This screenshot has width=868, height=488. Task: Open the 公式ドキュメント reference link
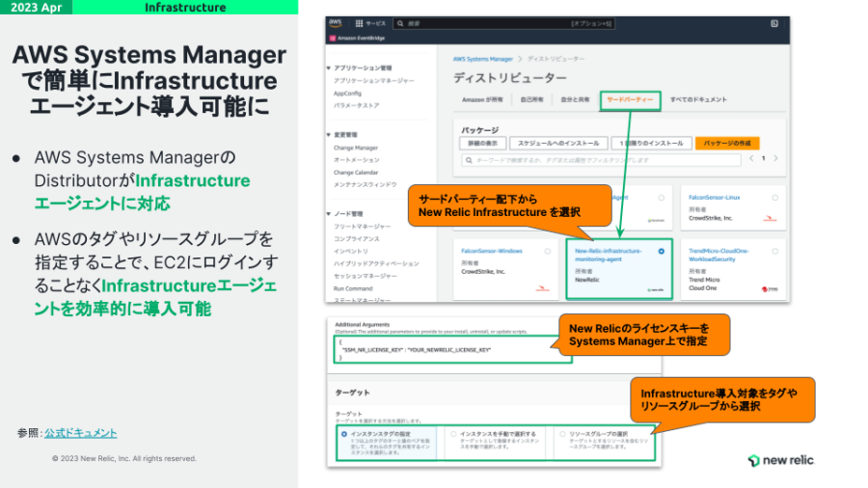[81, 433]
